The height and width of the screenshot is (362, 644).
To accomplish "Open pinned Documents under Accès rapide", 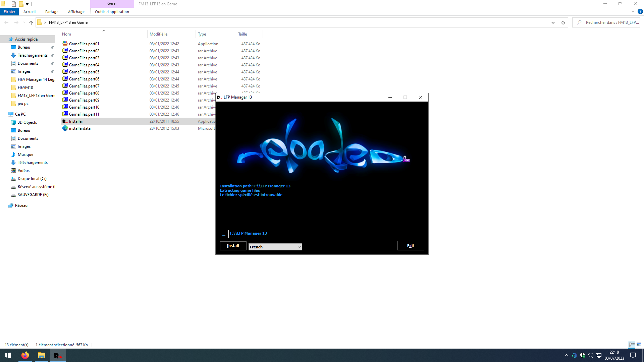I will [28, 63].
